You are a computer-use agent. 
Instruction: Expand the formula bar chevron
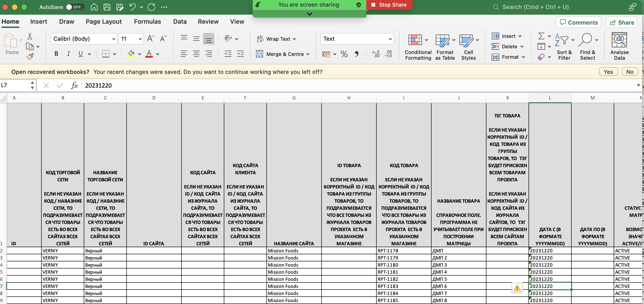[639, 85]
